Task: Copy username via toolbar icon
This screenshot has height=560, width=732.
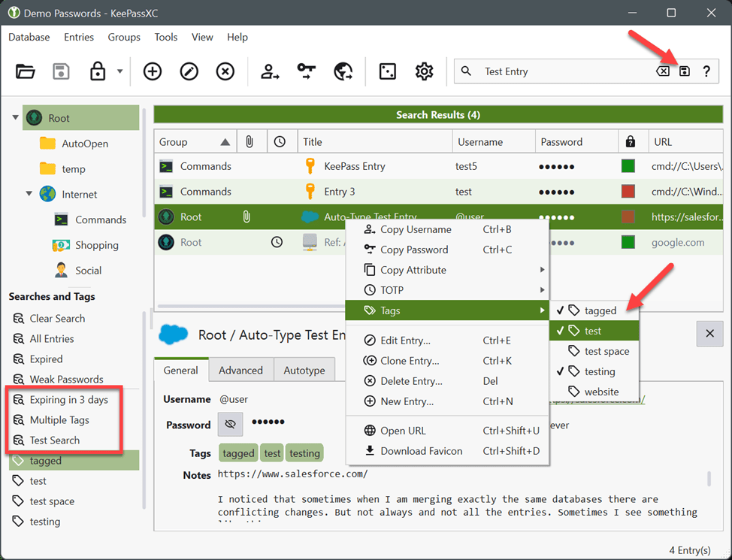Action: click(x=270, y=71)
